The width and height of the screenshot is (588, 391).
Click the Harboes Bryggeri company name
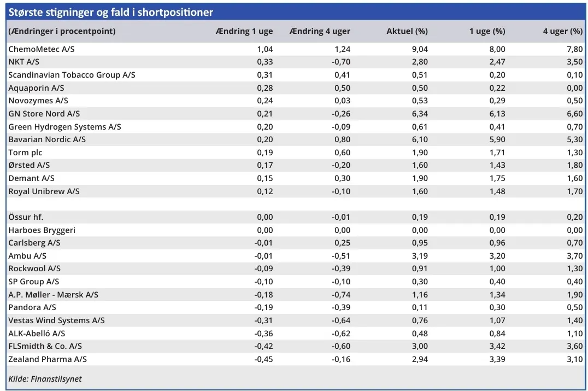[42, 230]
